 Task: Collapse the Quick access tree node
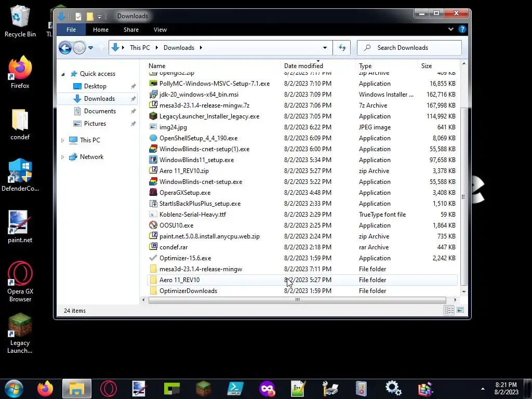click(63, 74)
